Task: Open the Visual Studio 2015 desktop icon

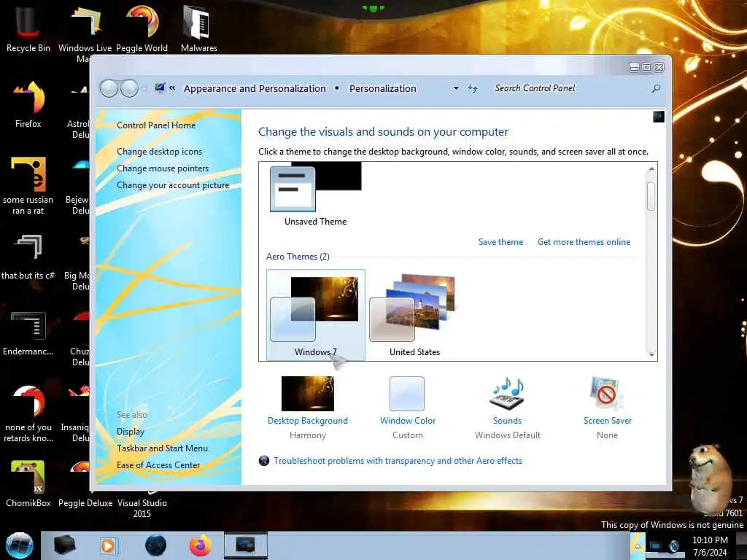Action: pyautogui.click(x=142, y=507)
